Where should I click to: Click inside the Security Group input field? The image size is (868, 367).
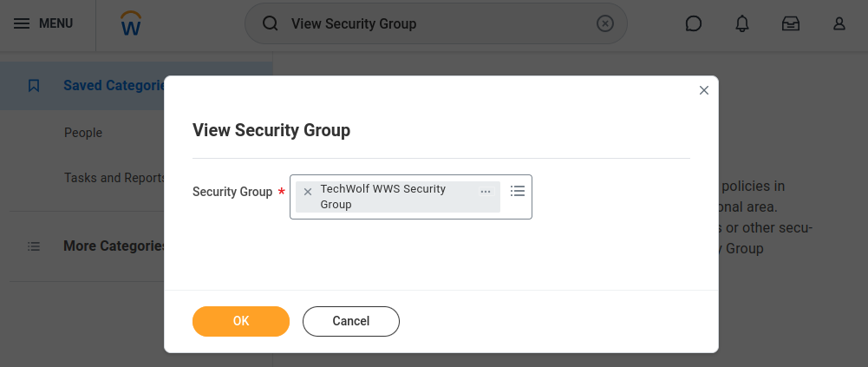[411, 197]
